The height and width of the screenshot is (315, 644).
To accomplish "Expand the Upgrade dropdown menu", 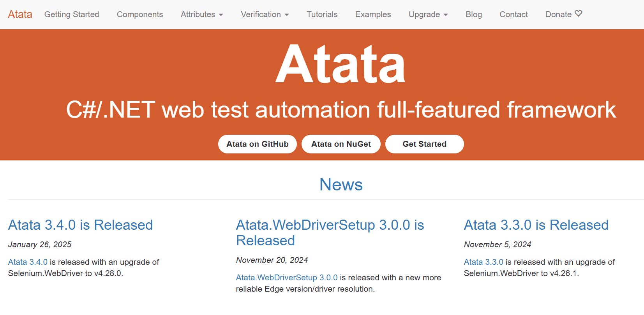I will tap(428, 14).
